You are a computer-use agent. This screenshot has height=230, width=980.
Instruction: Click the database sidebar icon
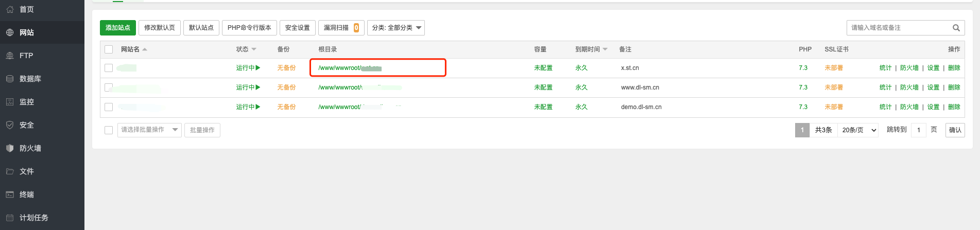point(10,79)
